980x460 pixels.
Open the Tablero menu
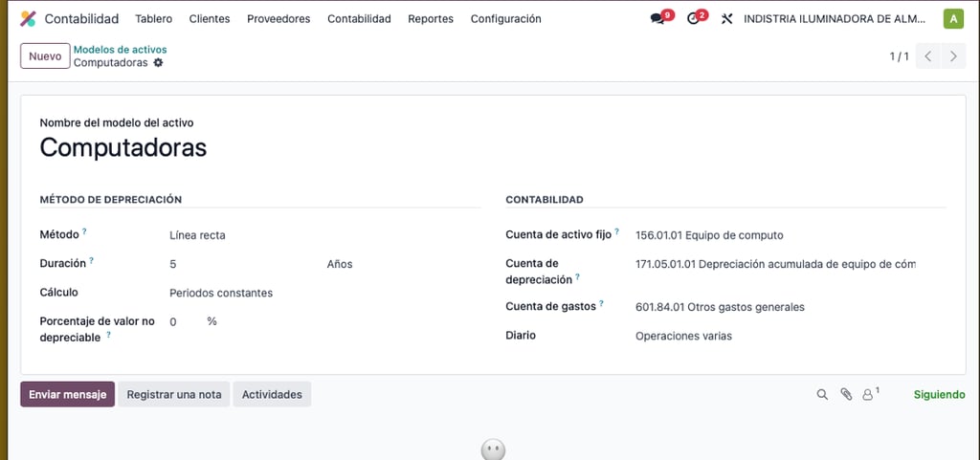pyautogui.click(x=154, y=19)
